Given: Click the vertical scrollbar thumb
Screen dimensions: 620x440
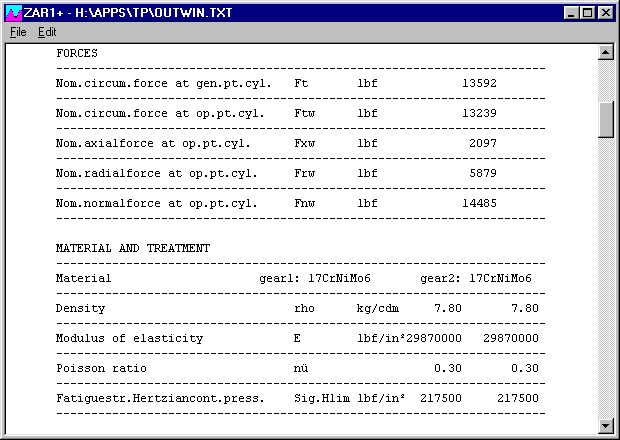Looking at the screenshot, I should tap(605, 119).
